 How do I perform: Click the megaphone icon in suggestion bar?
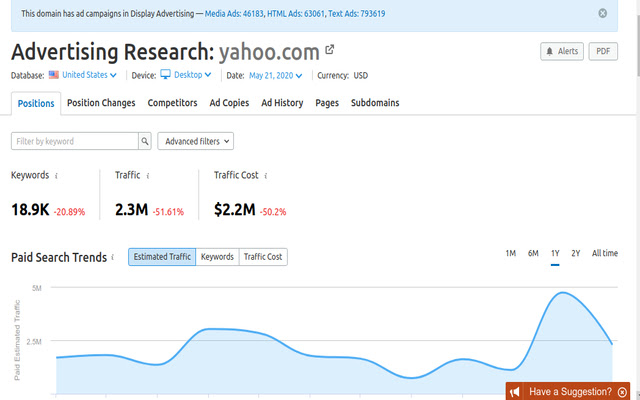[x=515, y=392]
